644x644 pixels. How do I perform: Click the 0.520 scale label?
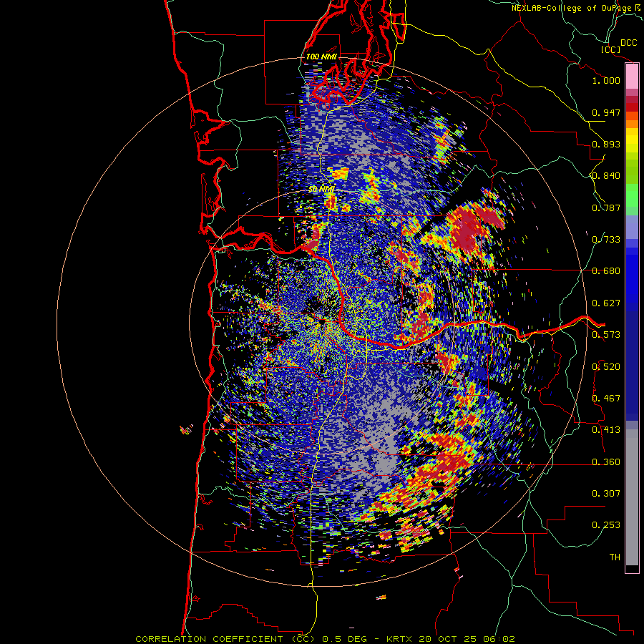[606, 367]
